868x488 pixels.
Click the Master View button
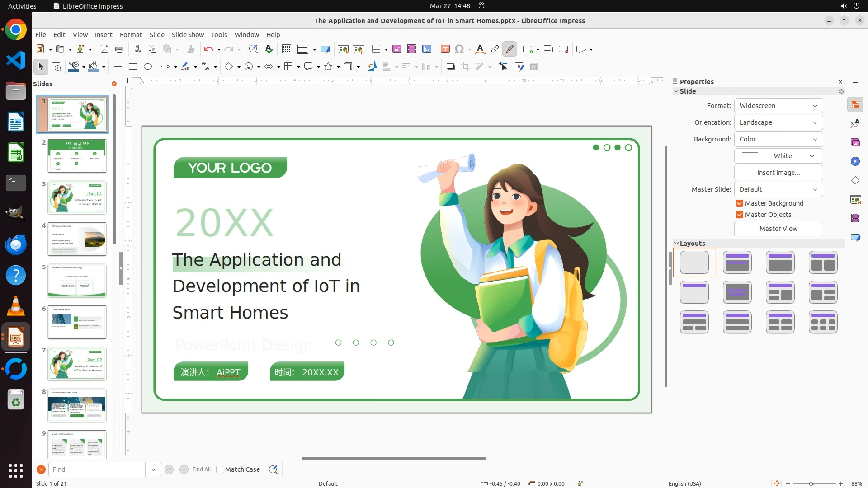(778, 229)
